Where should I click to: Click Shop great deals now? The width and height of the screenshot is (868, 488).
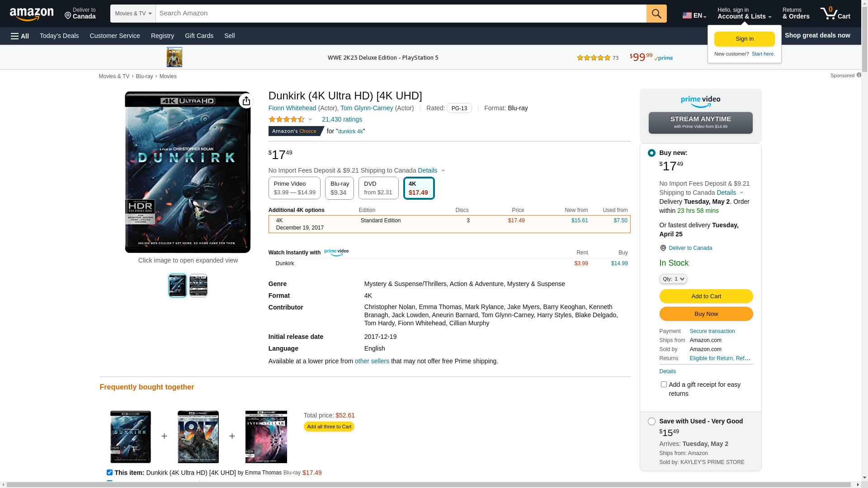tap(817, 35)
